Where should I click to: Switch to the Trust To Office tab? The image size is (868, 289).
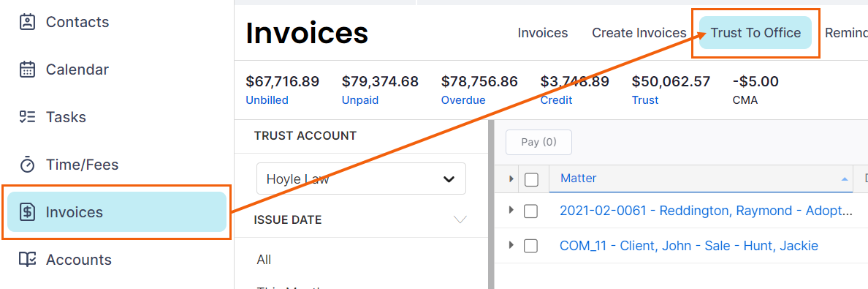point(755,33)
